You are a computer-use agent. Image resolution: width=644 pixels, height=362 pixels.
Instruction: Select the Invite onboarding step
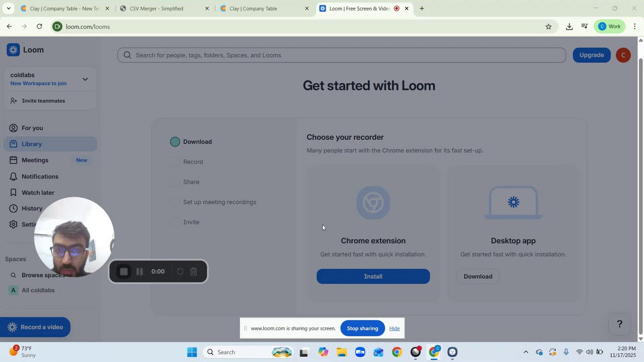(185, 222)
